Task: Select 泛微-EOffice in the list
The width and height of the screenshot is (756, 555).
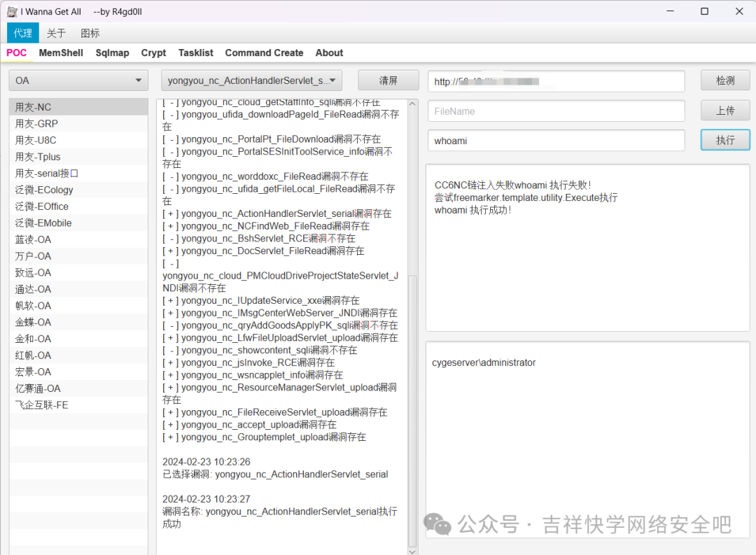Action: [x=78, y=206]
